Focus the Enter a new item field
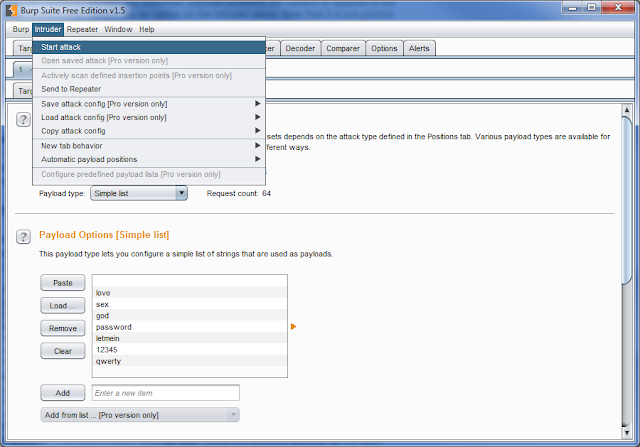Image resolution: width=640 pixels, height=447 pixels. 166,393
